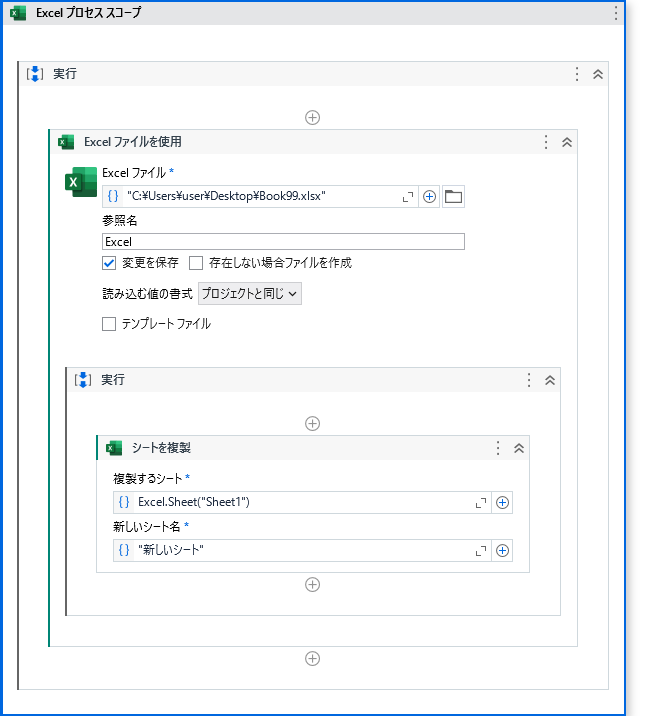Image resolution: width=648 pixels, height=716 pixels.
Task: Click the Excel プロセス スコープ title icon
Action: (x=18, y=13)
